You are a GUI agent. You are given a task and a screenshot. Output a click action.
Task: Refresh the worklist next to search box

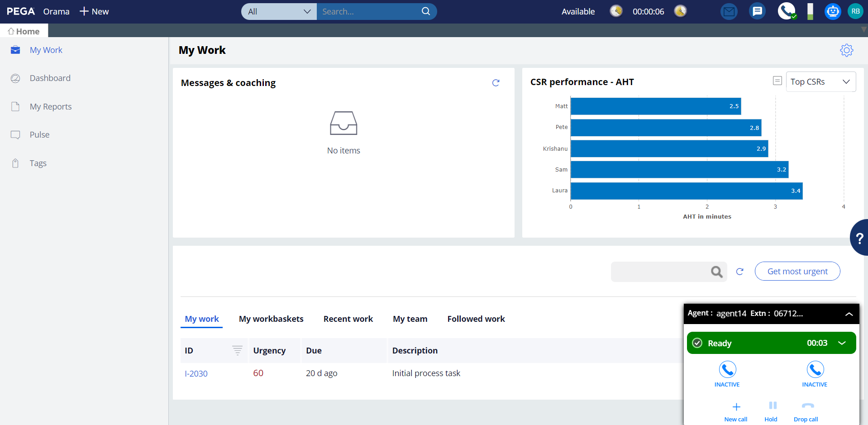[739, 272]
